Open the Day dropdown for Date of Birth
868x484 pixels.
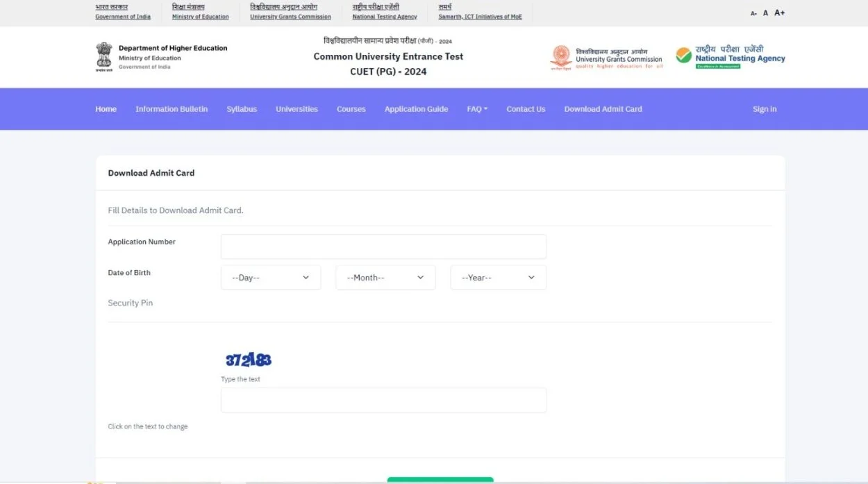pyautogui.click(x=271, y=277)
